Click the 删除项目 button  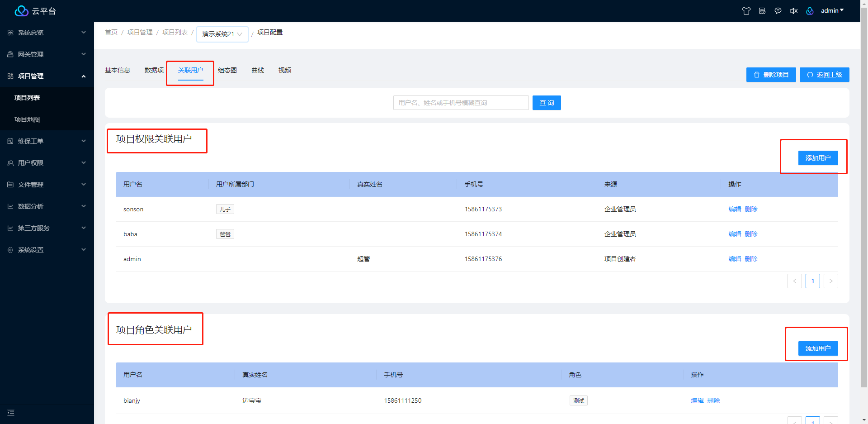click(771, 75)
